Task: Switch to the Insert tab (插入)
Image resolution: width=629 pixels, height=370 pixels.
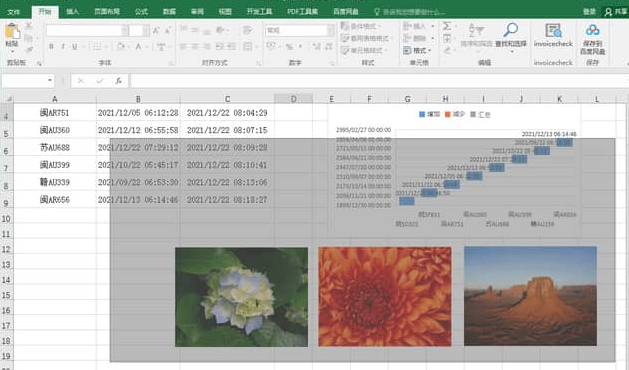Action: tap(73, 12)
